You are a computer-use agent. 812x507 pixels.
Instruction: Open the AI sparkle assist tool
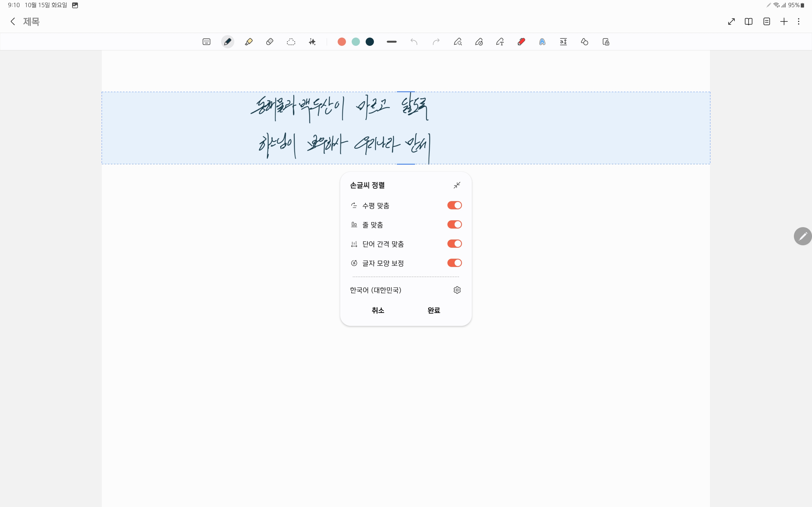click(312, 42)
